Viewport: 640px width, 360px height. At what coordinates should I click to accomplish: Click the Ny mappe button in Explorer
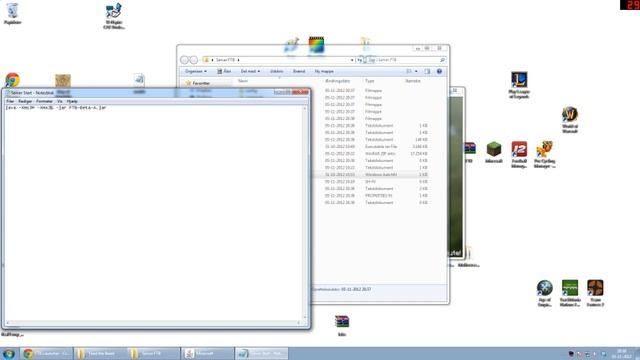(x=324, y=71)
